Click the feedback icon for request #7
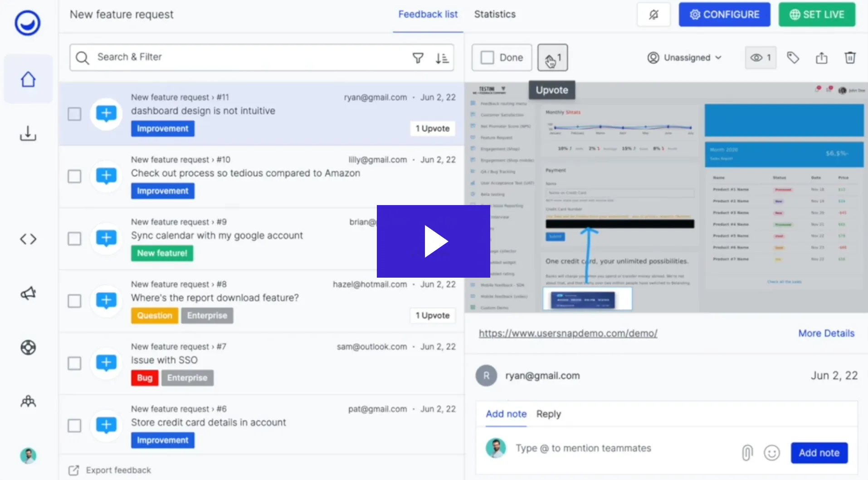Image resolution: width=868 pixels, height=480 pixels. [106, 363]
